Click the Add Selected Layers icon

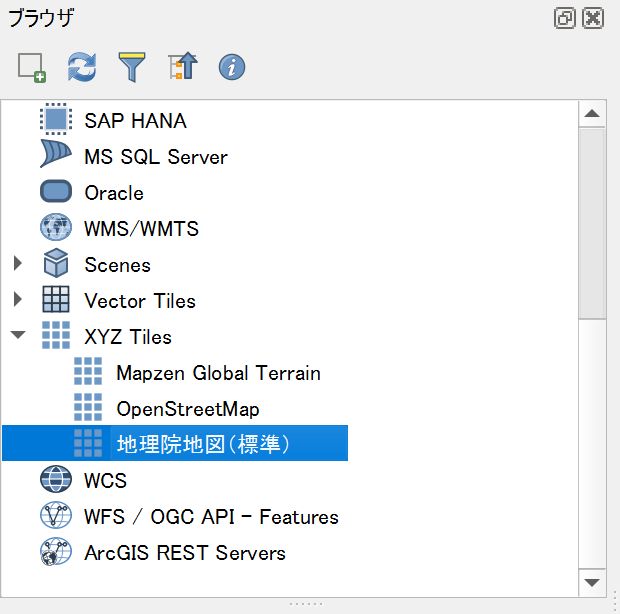[32, 67]
